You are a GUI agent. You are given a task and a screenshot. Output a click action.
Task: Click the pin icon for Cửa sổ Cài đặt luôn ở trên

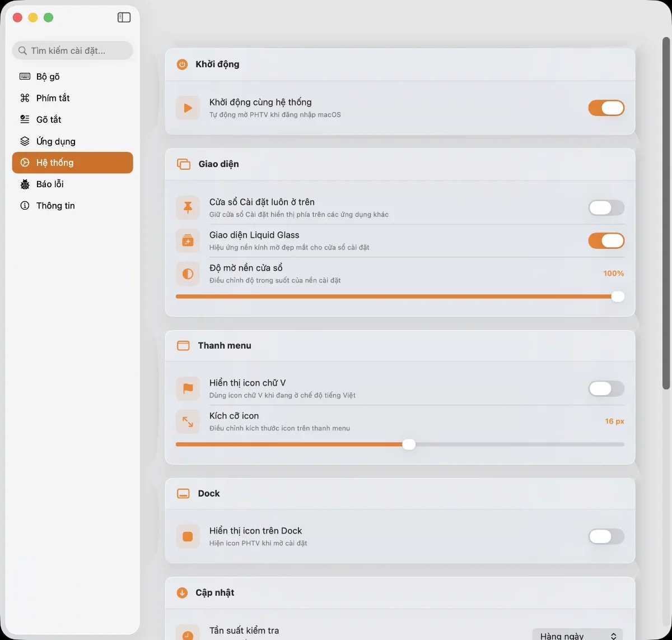coord(188,208)
